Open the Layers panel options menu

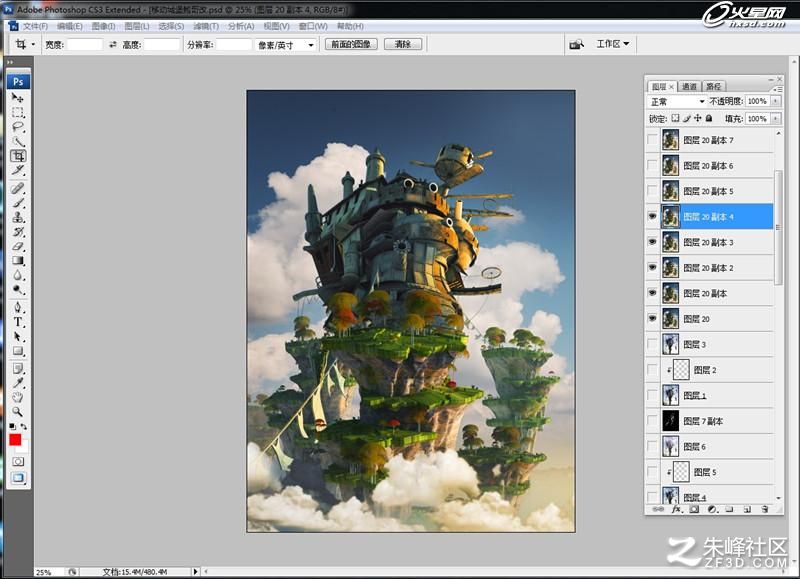(x=779, y=89)
